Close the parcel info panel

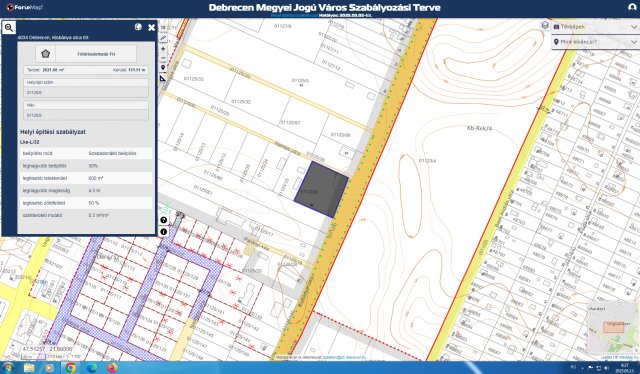coord(151,27)
